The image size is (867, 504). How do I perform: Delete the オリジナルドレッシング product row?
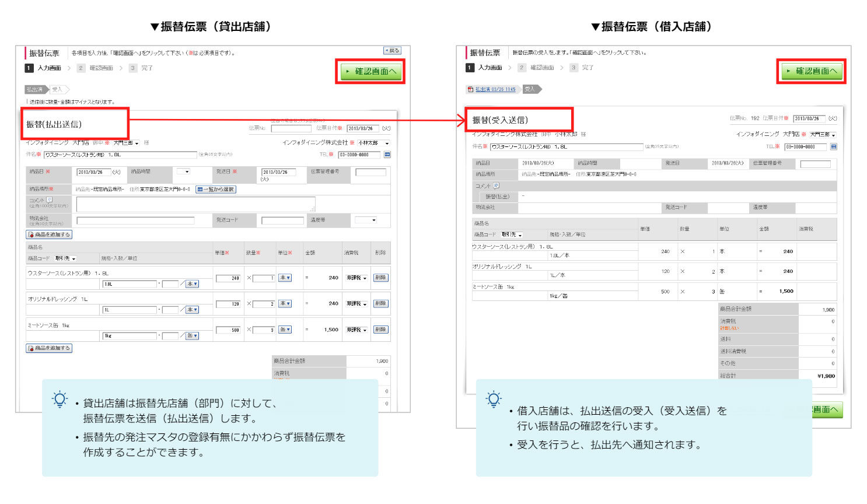[x=380, y=304]
